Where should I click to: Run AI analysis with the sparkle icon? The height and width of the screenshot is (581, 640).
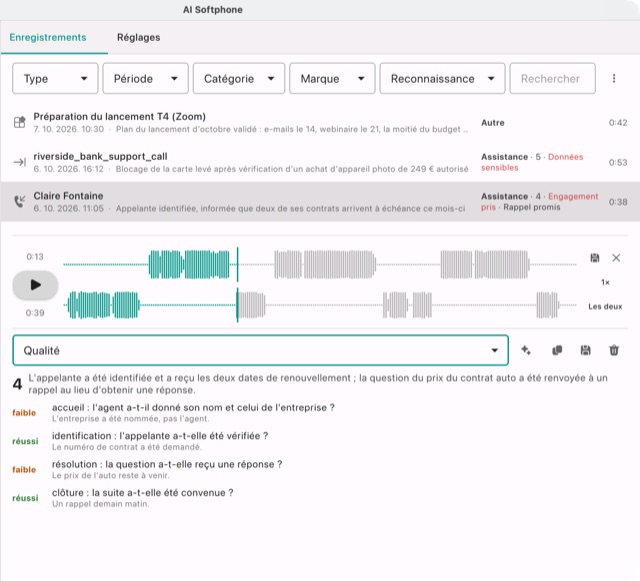point(526,350)
